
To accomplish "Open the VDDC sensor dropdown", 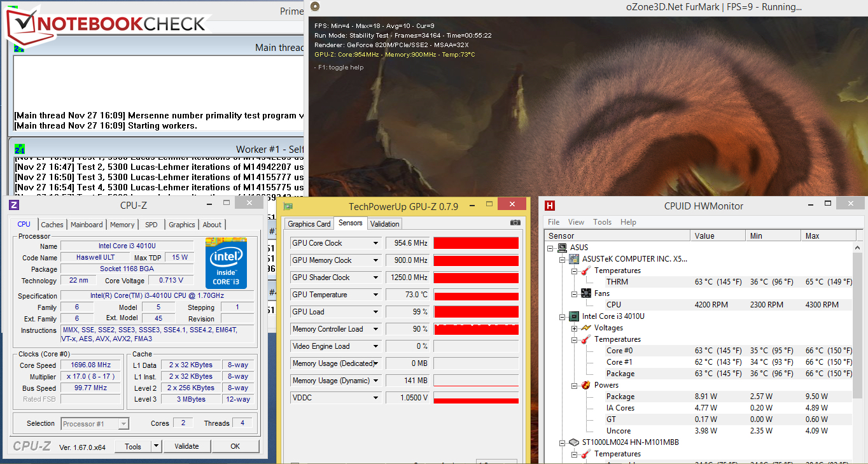I will (376, 398).
